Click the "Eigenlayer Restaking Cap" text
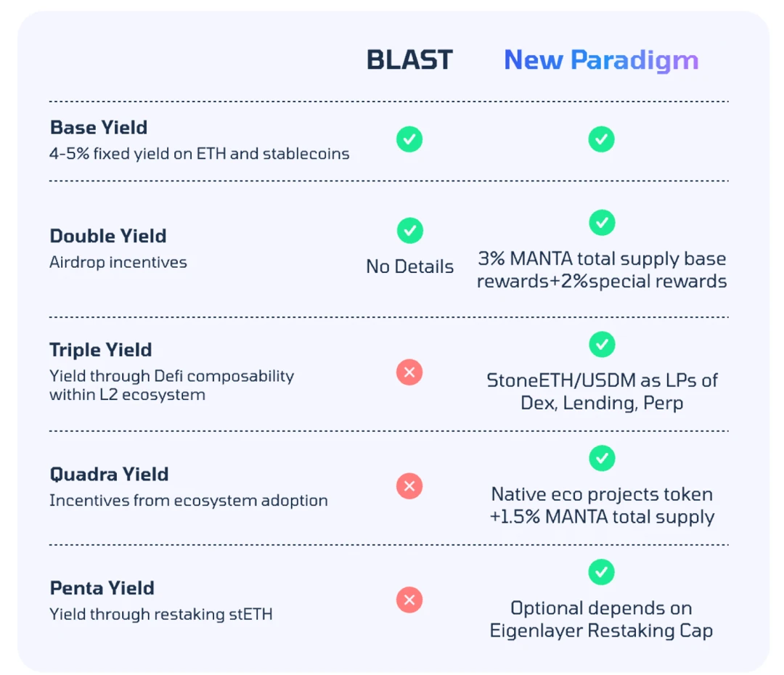The height and width of the screenshot is (675, 784). pyautogui.click(x=601, y=631)
